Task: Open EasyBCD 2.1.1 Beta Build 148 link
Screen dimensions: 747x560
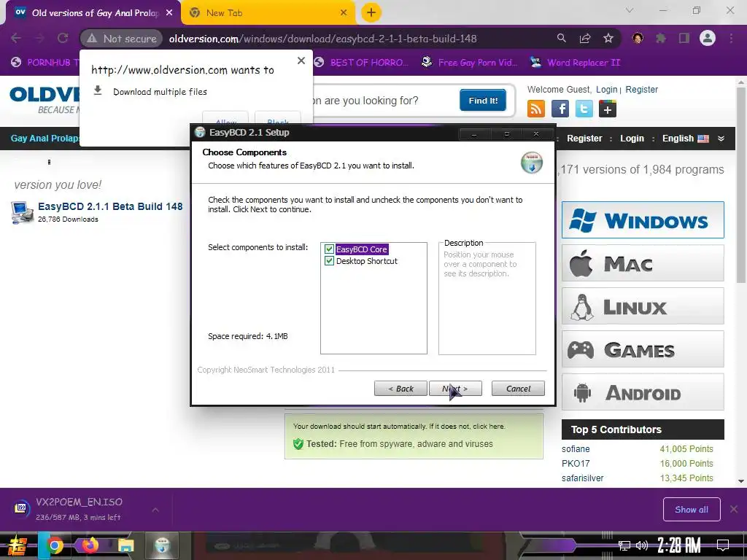Action: click(x=110, y=206)
